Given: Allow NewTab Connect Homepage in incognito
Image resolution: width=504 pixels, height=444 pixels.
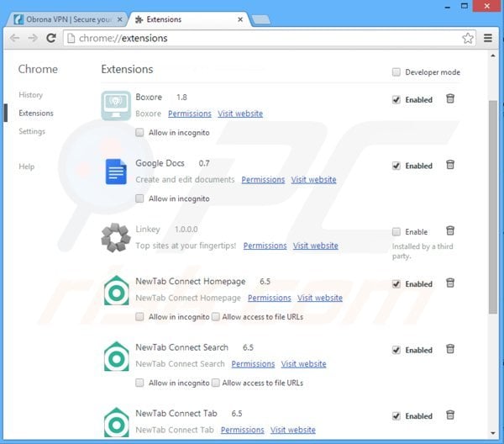Looking at the screenshot, I should pyautogui.click(x=139, y=316).
